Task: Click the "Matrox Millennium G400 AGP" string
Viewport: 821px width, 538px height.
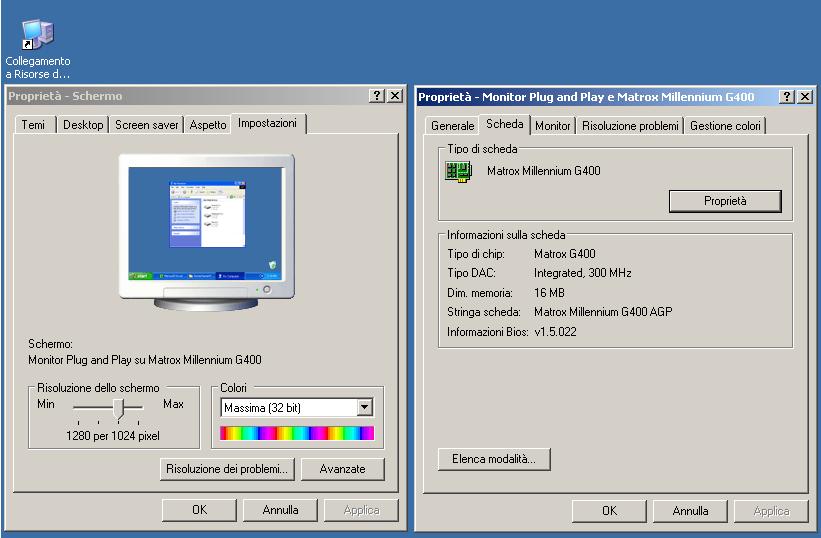Action: (x=603, y=312)
